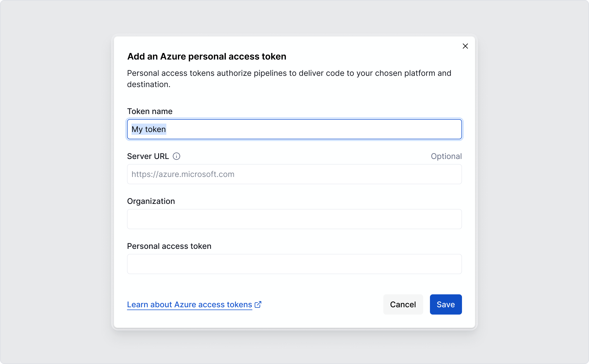Click the "Server URL" label text
This screenshot has width=589, height=364.
pos(148,156)
